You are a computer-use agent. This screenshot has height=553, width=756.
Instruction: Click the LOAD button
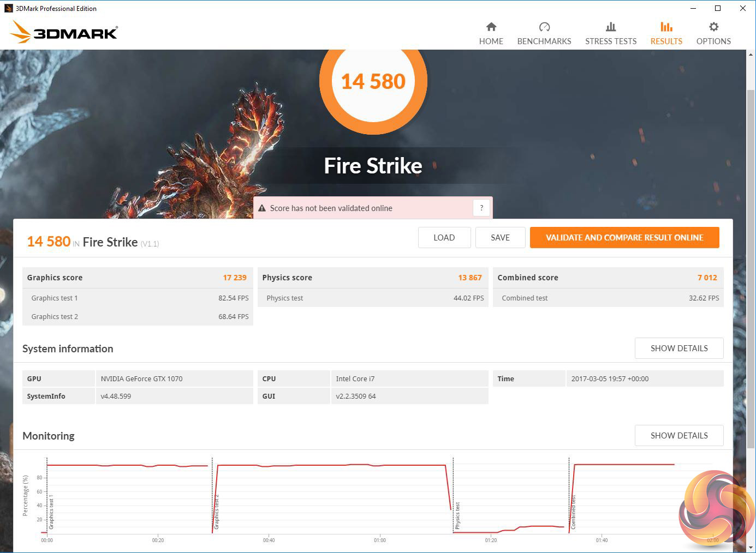pyautogui.click(x=444, y=238)
